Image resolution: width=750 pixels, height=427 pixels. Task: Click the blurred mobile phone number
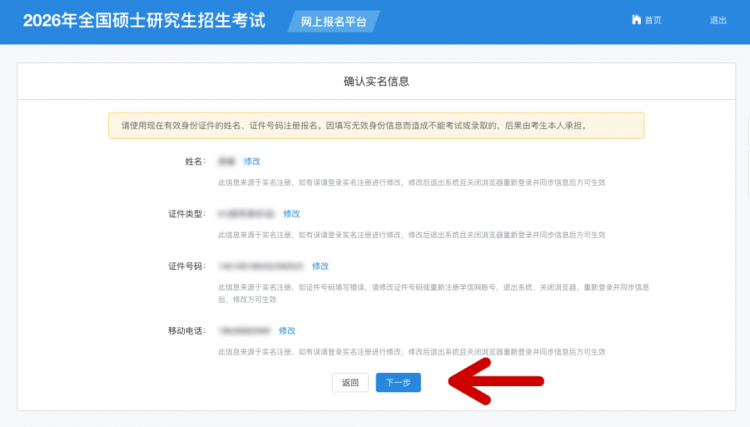tap(244, 330)
